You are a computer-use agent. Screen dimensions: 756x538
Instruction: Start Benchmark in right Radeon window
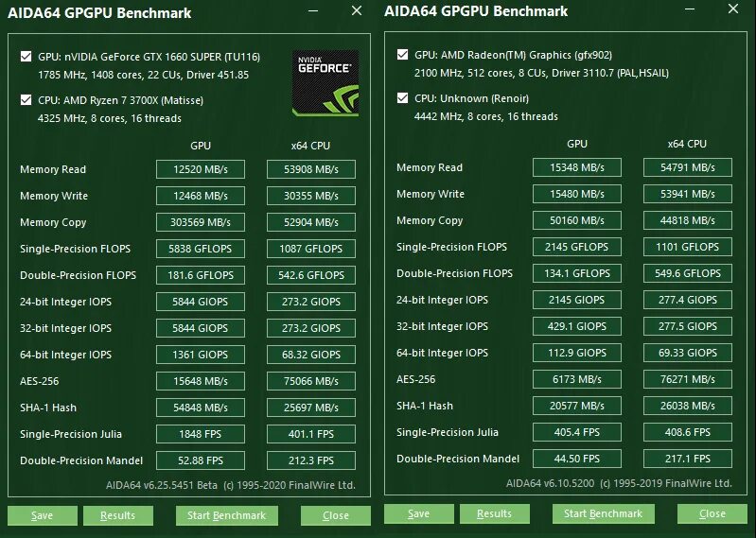pos(603,513)
